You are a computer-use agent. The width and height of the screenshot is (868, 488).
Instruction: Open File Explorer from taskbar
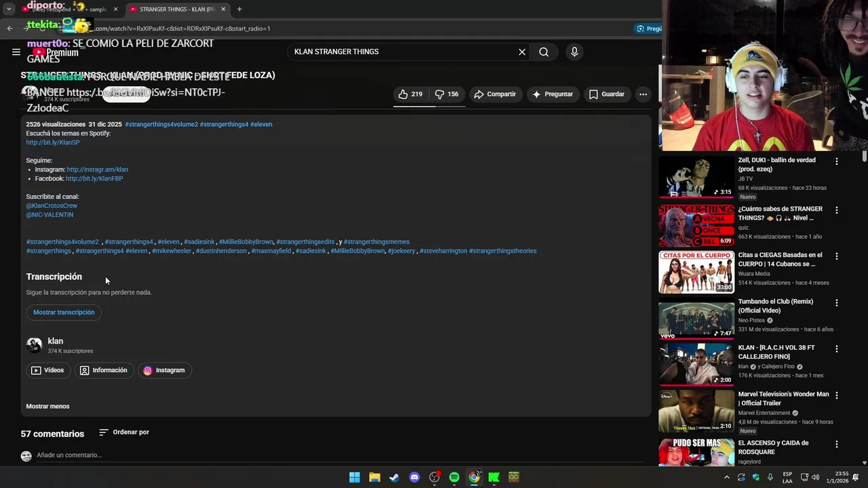374,477
